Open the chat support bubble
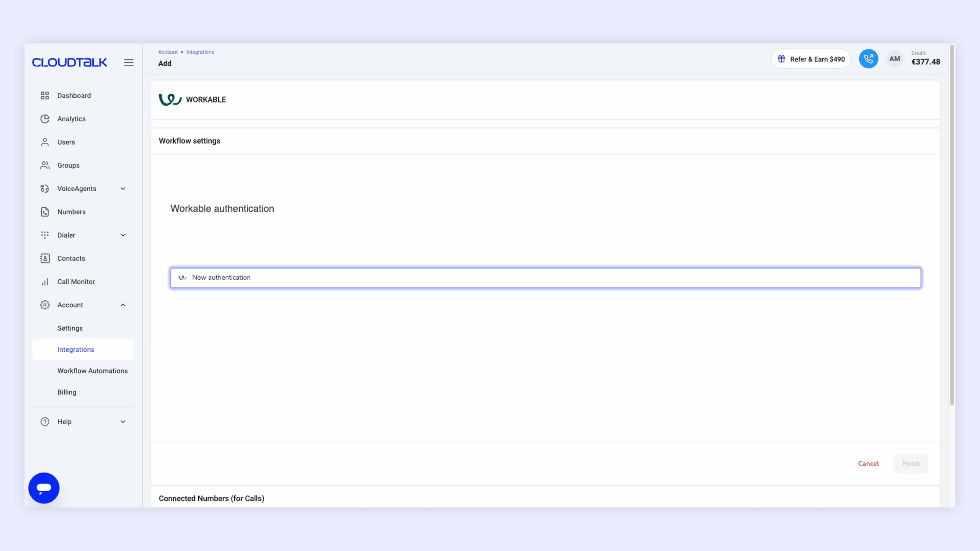The image size is (980, 551). tap(44, 488)
